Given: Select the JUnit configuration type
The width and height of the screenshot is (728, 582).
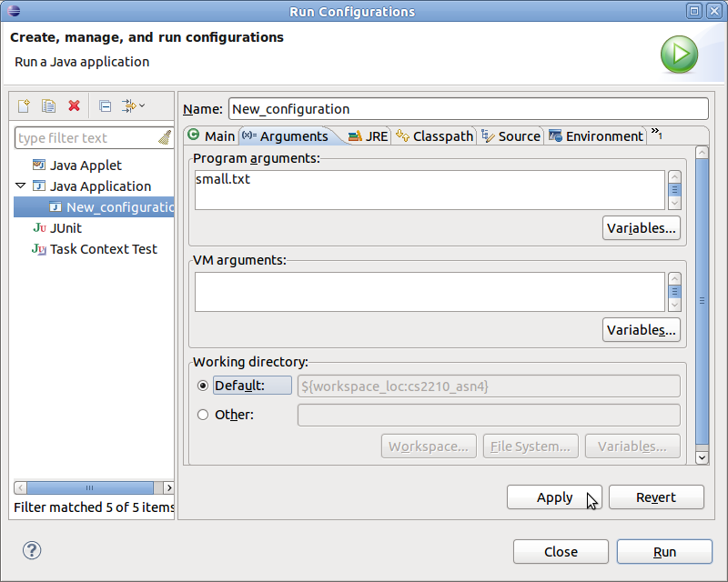Looking at the screenshot, I should tap(66, 228).
